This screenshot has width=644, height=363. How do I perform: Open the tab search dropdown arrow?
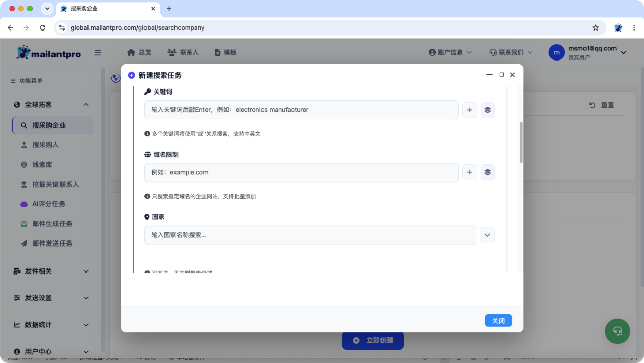[47, 9]
